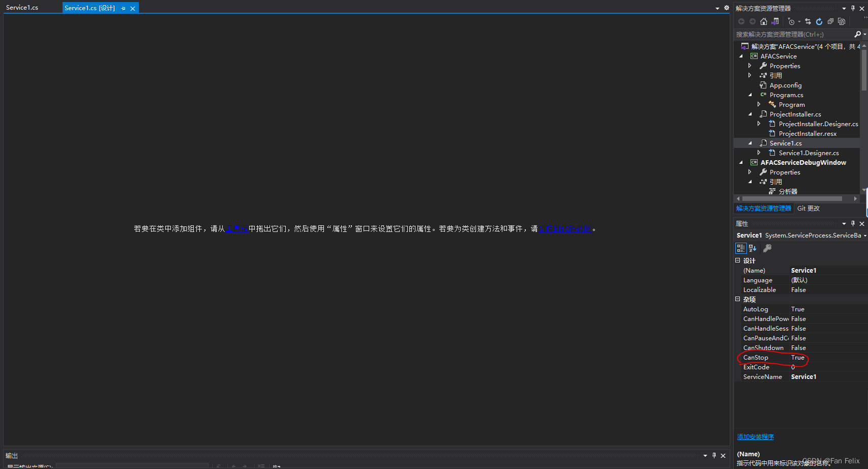The height and width of the screenshot is (469, 868).
Task: Open Properties panel window position menu
Action: click(x=844, y=223)
